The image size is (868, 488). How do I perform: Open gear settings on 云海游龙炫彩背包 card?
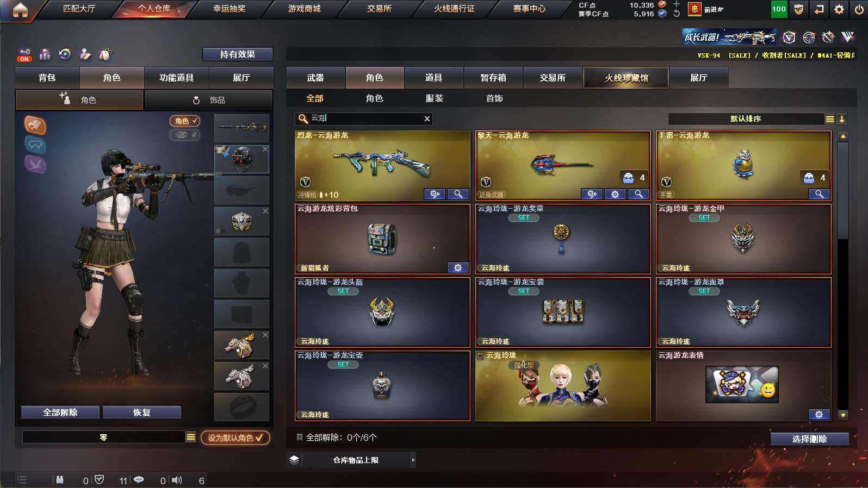[x=458, y=267]
